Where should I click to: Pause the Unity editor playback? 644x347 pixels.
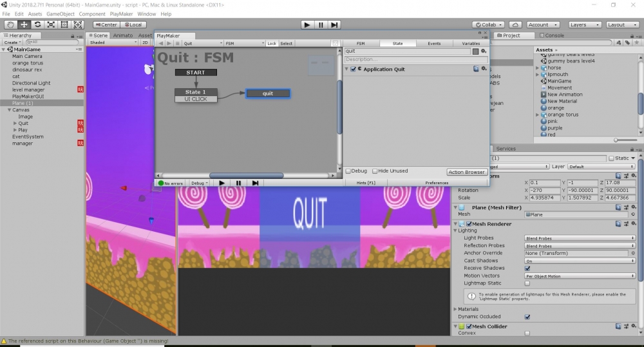click(321, 24)
